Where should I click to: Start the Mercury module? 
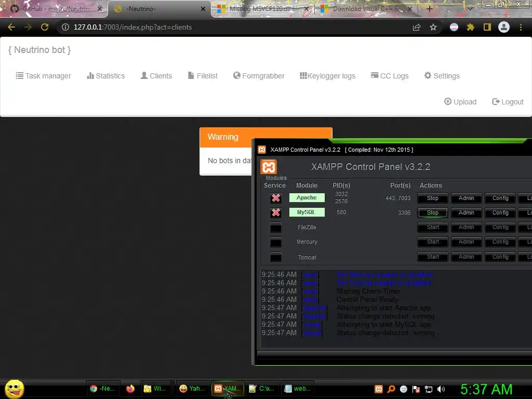coord(433,242)
